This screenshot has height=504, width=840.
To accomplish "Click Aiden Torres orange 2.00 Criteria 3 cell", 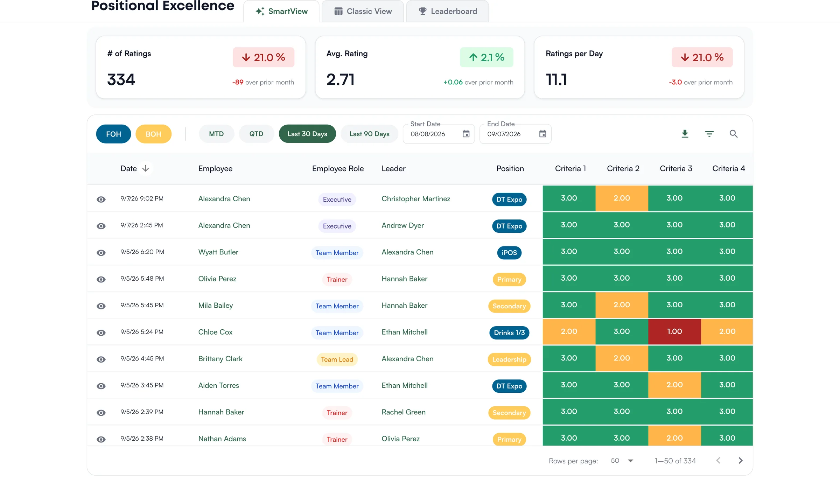I will pyautogui.click(x=674, y=385).
